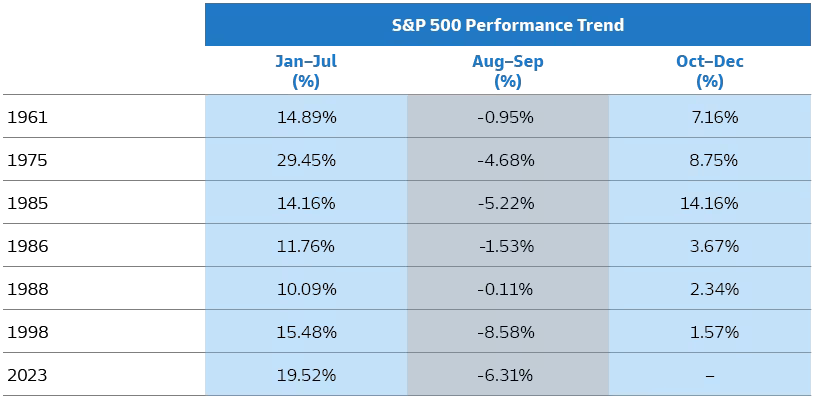815x400 pixels.
Task: Click the 14.89% cell for 1961
Action: [x=306, y=117]
